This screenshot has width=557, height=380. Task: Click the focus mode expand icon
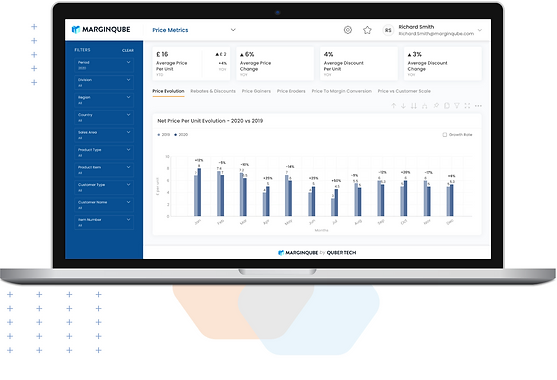pyautogui.click(x=467, y=105)
